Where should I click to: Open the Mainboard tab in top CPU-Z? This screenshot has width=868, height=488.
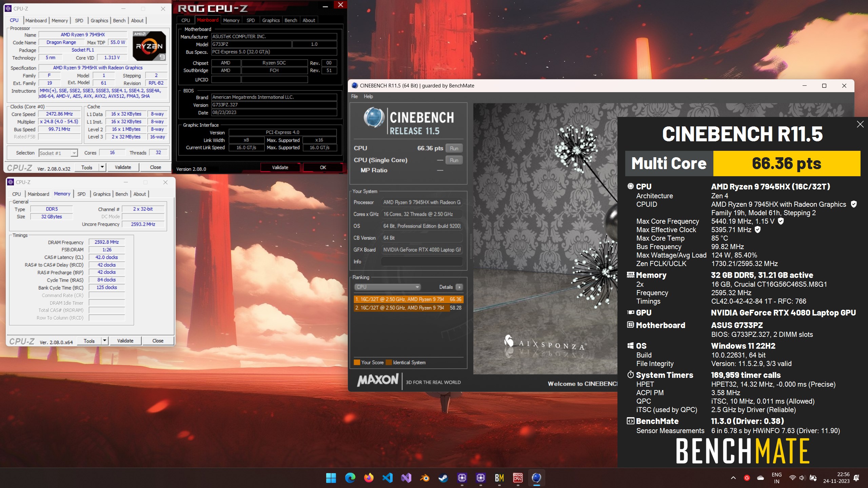tap(36, 20)
